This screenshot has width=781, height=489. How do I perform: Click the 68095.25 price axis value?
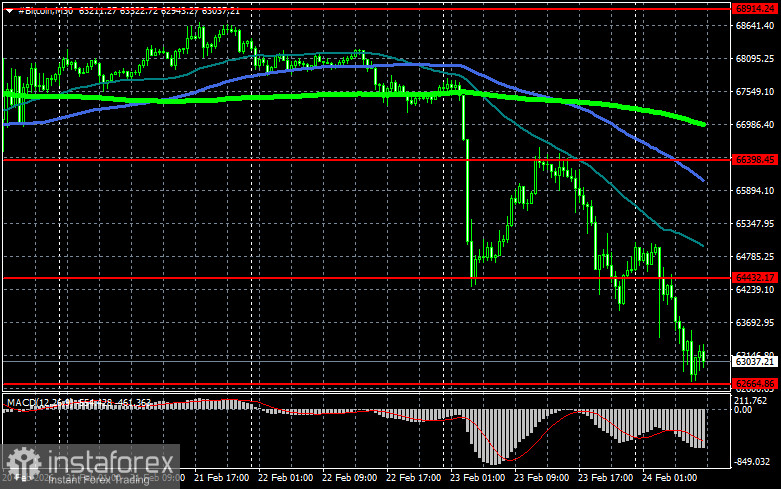coord(755,59)
